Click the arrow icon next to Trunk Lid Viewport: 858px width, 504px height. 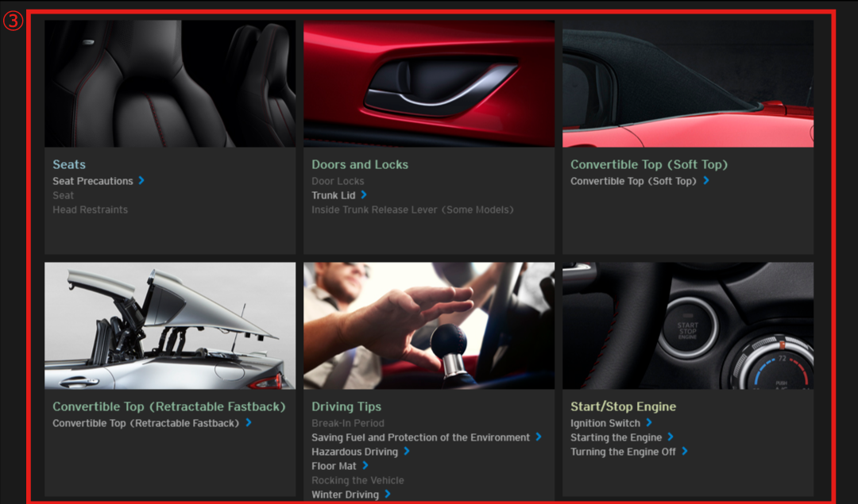364,195
